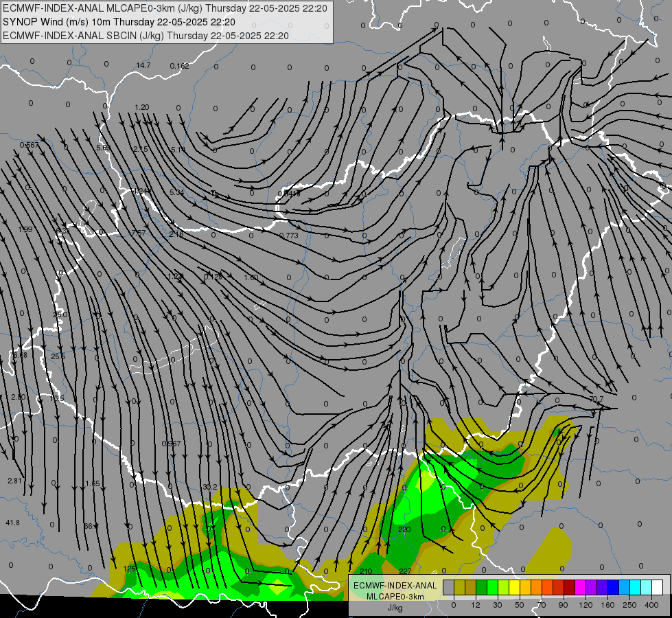Click the map value 0.773
The width and height of the screenshot is (672, 618).
click(x=288, y=236)
